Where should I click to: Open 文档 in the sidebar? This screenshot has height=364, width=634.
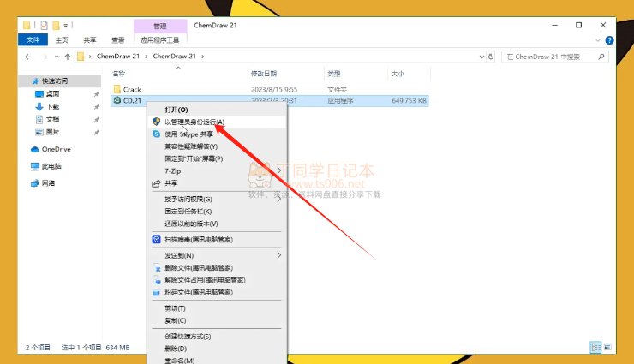pos(52,120)
